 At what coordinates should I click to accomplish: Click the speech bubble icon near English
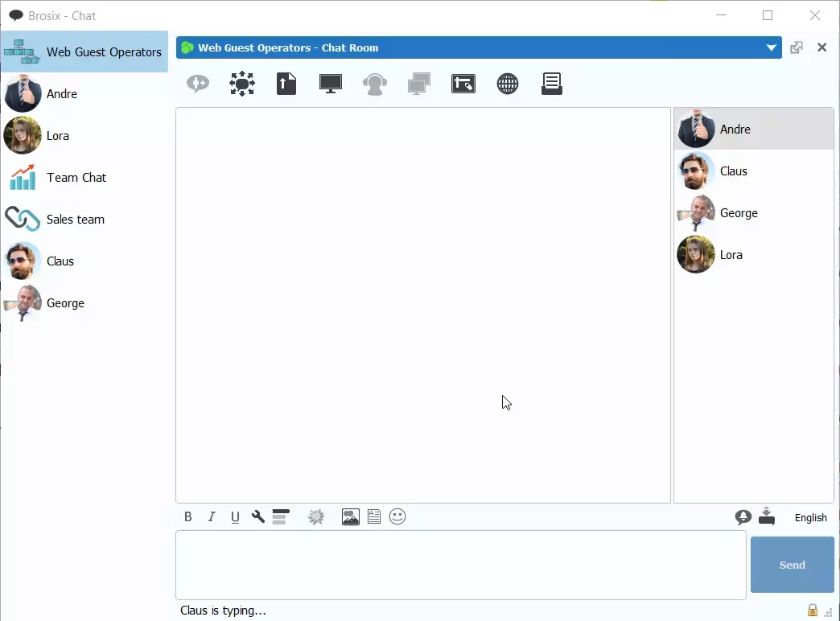743,517
